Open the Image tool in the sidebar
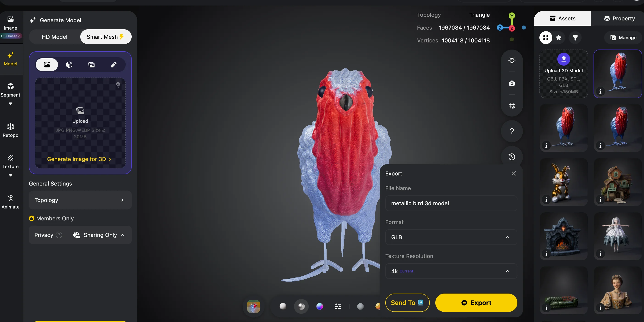 (11, 23)
